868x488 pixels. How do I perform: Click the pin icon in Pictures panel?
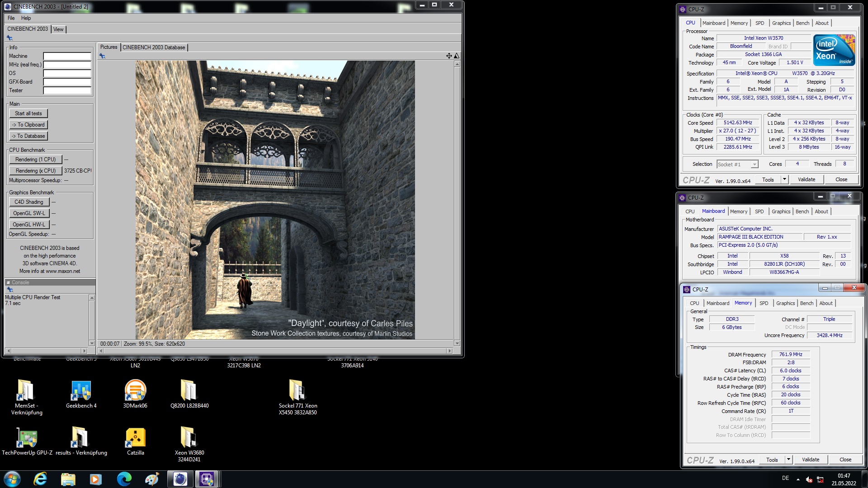point(102,56)
